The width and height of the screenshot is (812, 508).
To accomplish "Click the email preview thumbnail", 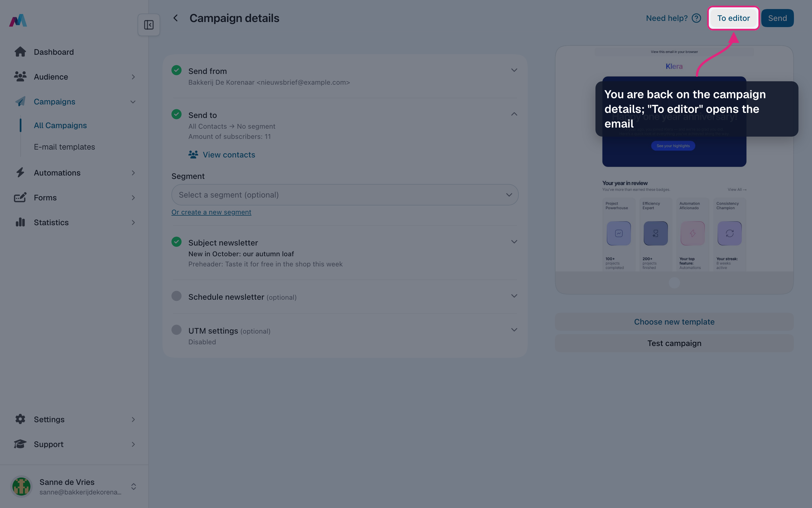I will coord(674,170).
